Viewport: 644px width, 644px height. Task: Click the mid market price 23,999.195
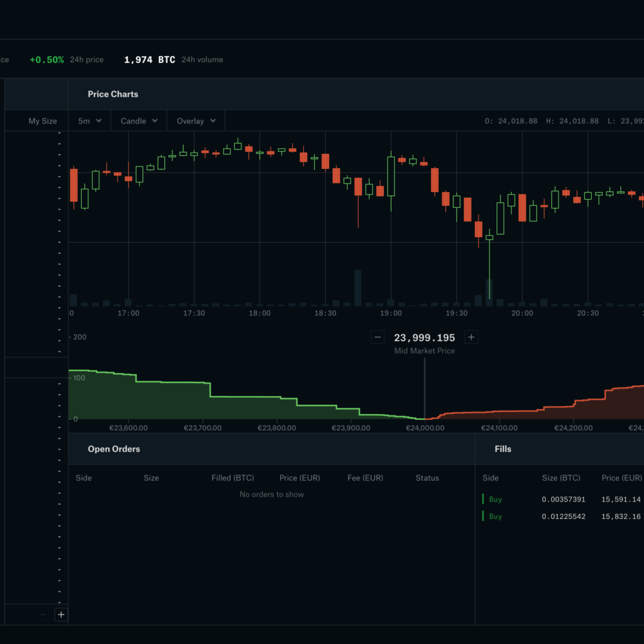click(424, 337)
